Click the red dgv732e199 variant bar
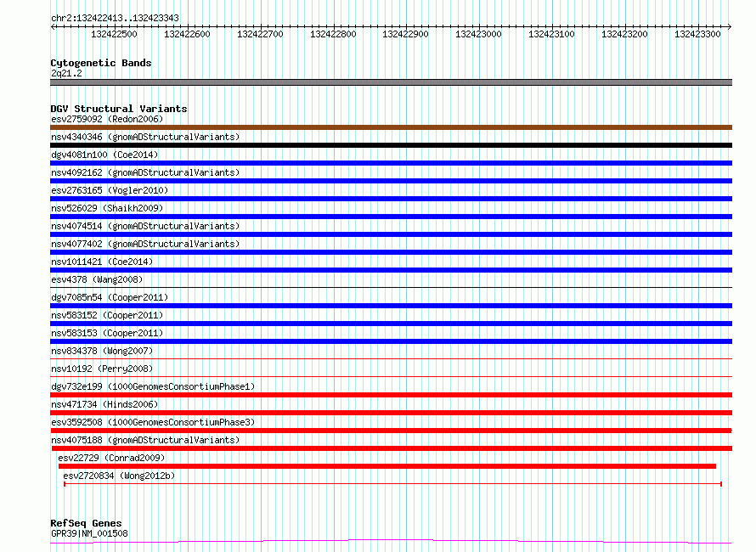The image size is (756, 552). pos(391,395)
